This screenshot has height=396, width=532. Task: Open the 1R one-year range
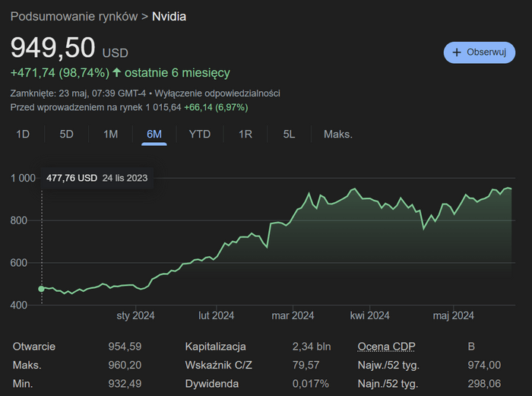click(x=245, y=135)
